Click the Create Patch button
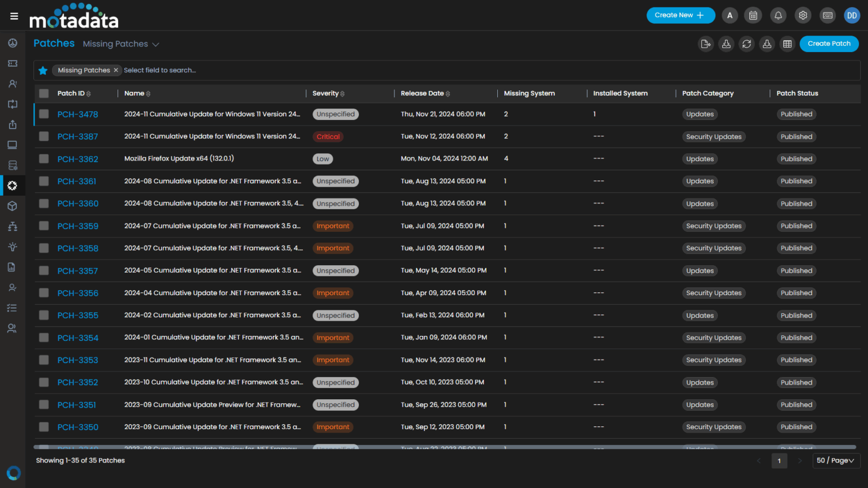The width and height of the screenshot is (868, 488). tap(829, 44)
